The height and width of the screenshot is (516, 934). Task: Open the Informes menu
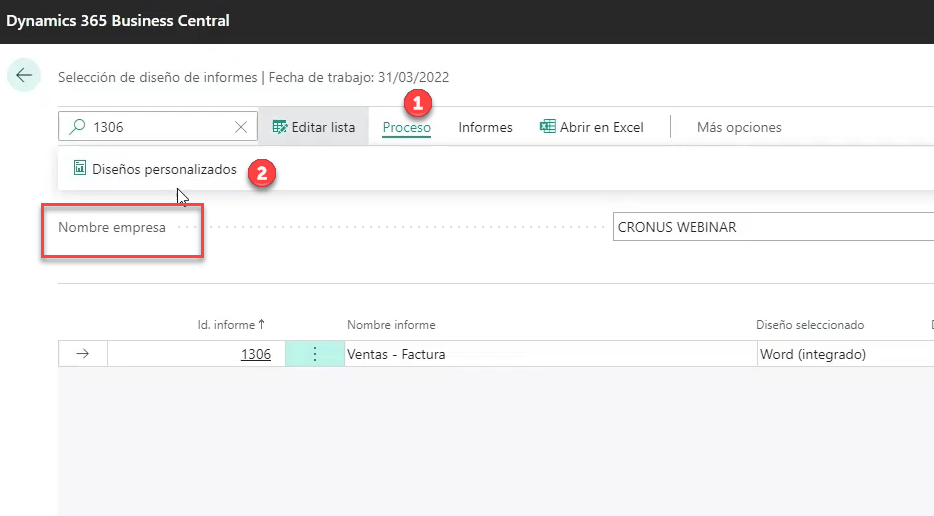pos(485,127)
